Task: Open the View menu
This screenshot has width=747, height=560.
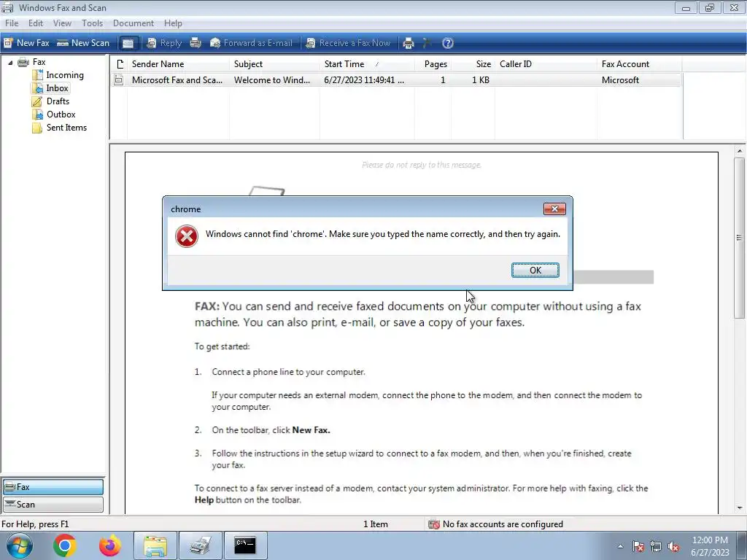Action: click(x=62, y=23)
